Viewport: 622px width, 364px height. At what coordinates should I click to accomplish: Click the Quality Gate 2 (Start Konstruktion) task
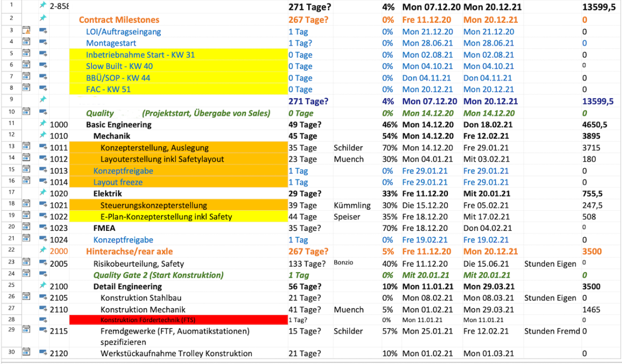click(x=155, y=275)
